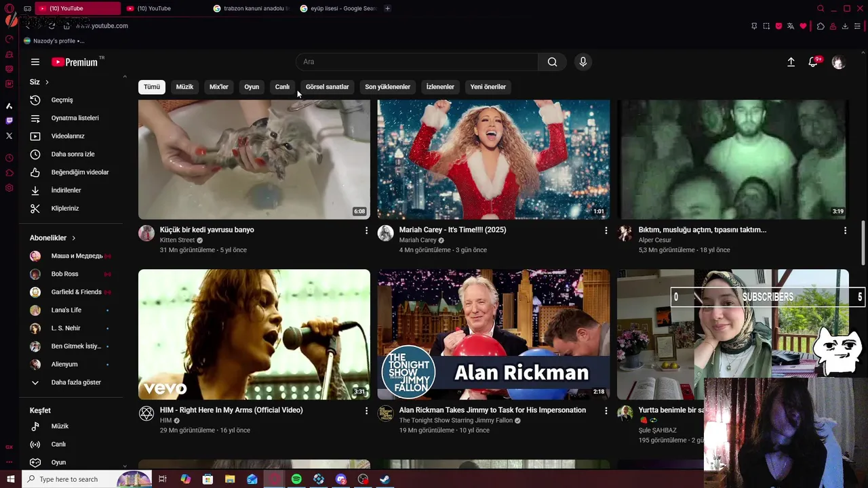Play HIM Right Here In My Arms thumbnail
The image size is (868, 488).
click(254, 334)
